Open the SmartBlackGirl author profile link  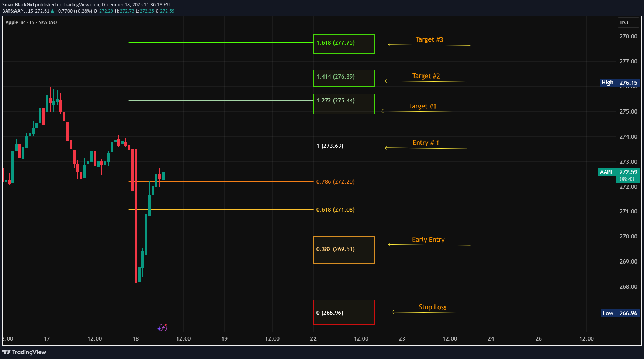(x=18, y=5)
